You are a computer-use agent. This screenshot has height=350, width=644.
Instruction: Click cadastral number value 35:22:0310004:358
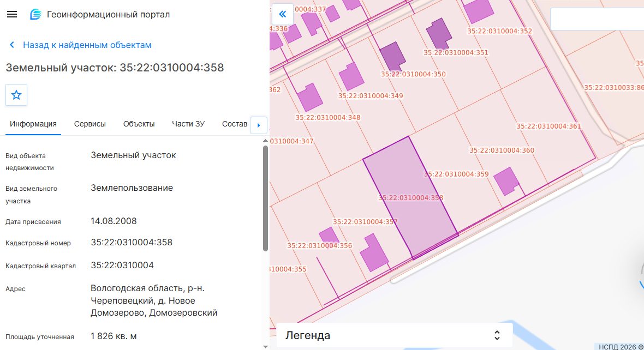pos(132,242)
